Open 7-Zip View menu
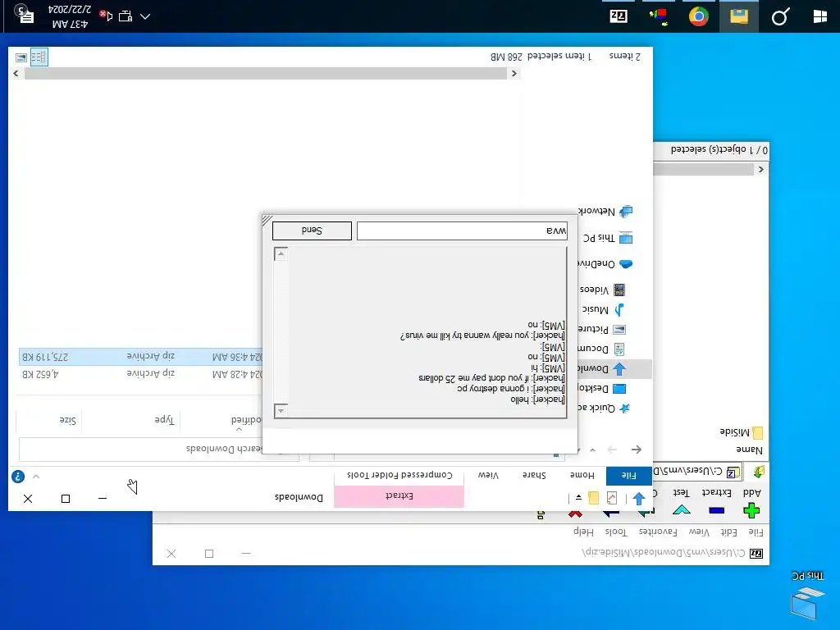The height and width of the screenshot is (630, 840). pos(699,532)
